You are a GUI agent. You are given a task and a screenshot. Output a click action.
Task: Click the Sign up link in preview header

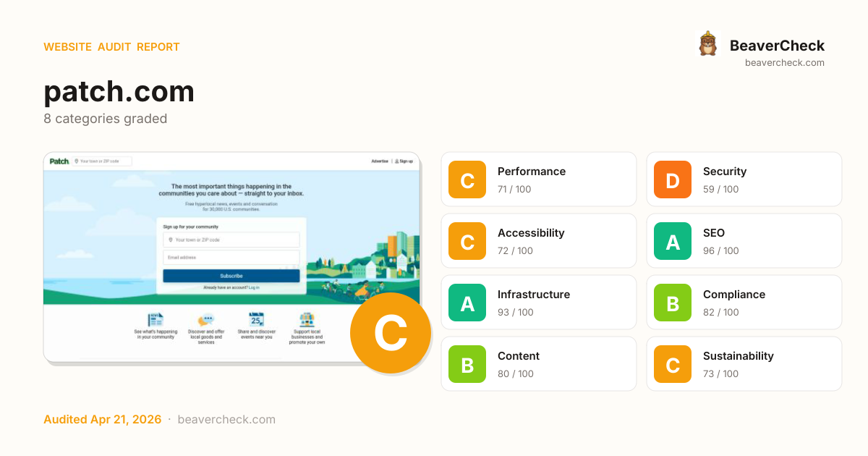pyautogui.click(x=404, y=161)
